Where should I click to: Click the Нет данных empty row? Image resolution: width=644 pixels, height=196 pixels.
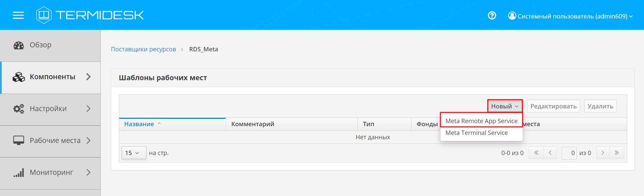(373, 137)
